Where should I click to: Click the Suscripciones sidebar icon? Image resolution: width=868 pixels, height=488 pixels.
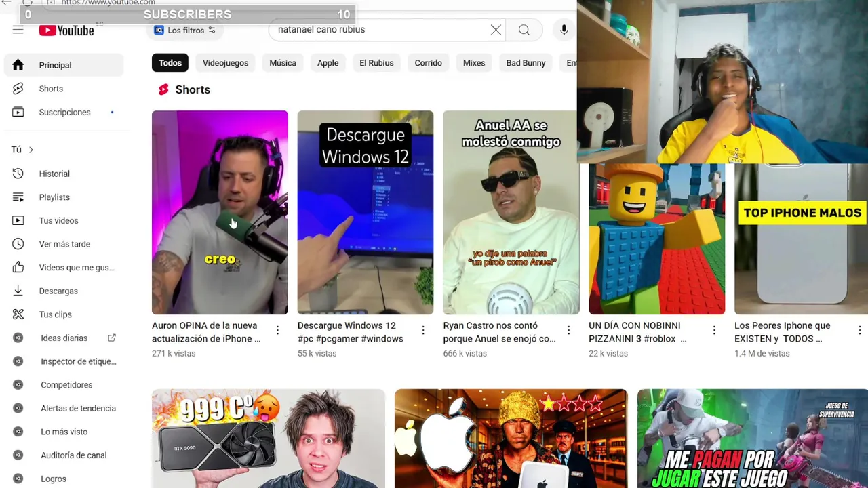pos(18,113)
